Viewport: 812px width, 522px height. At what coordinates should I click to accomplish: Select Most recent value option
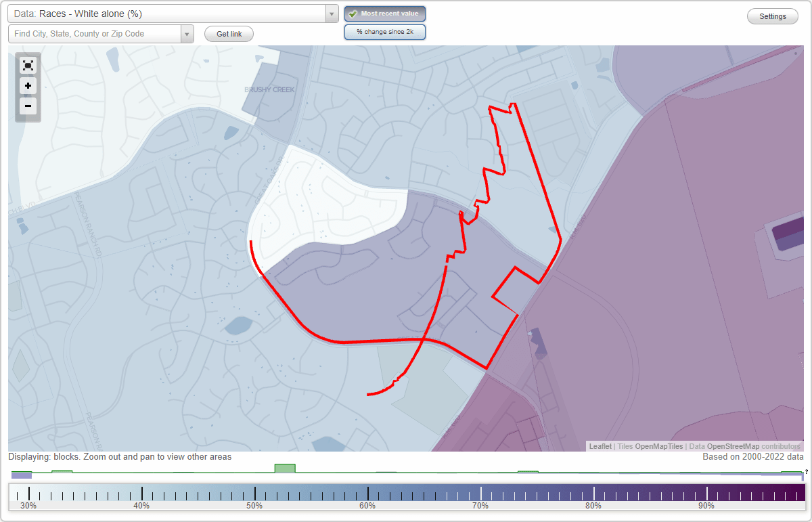(x=385, y=14)
